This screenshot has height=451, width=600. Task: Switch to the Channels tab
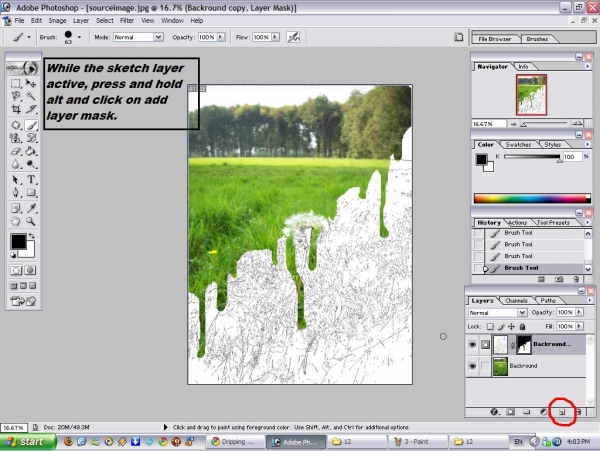click(x=516, y=301)
